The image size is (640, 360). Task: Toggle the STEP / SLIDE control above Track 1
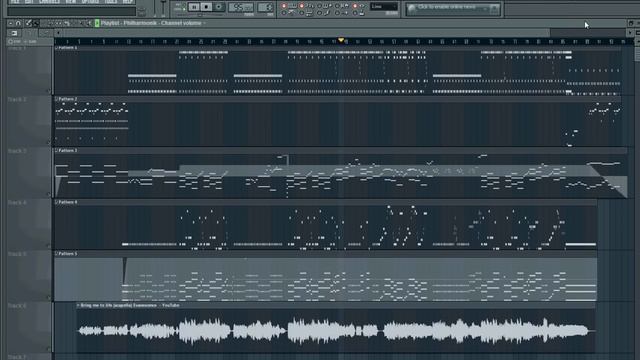[23, 42]
